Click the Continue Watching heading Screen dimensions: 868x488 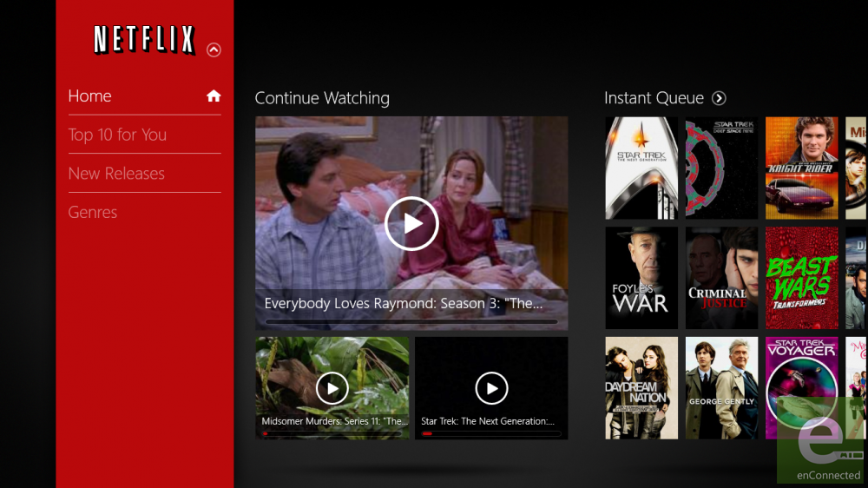[x=322, y=98]
